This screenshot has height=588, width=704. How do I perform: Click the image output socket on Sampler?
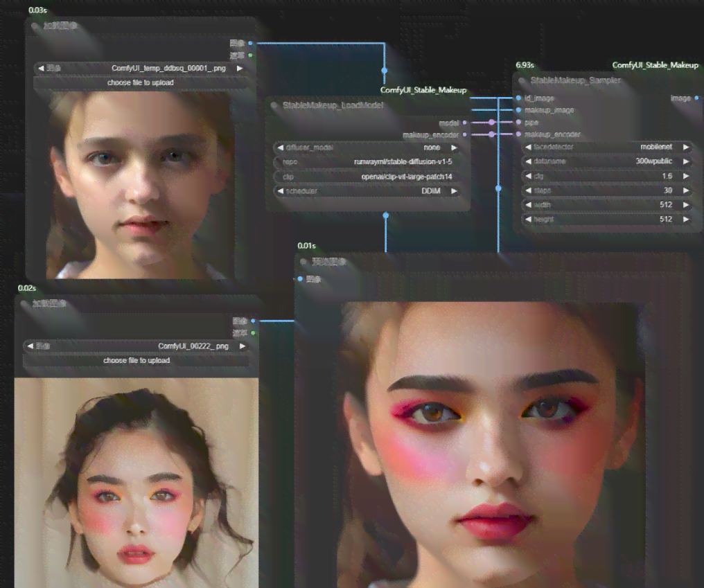tap(697, 98)
